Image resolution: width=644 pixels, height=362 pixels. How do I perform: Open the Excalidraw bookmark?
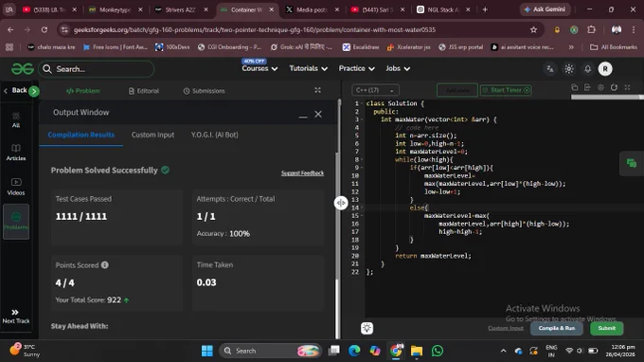[361, 47]
